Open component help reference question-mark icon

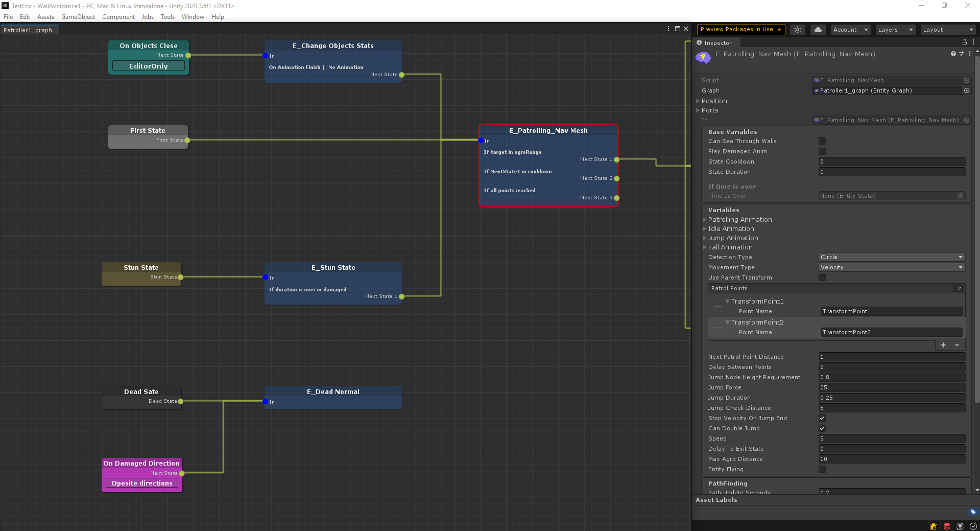click(953, 54)
